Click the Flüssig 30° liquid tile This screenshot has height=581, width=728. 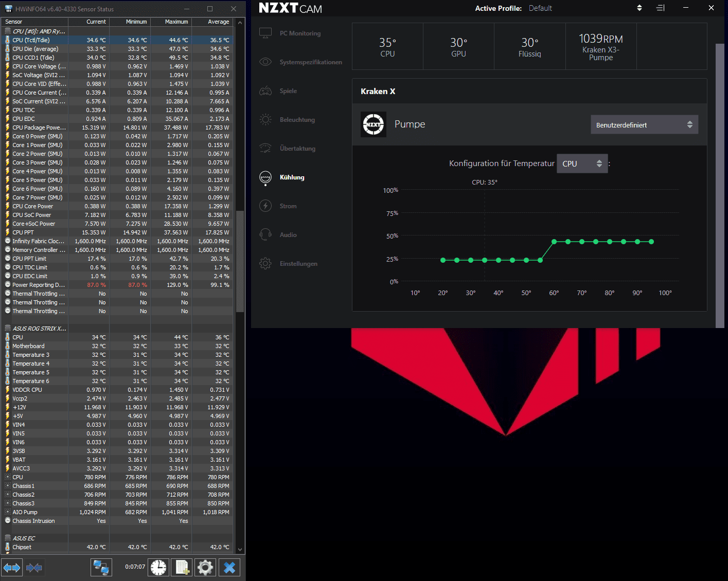point(530,46)
